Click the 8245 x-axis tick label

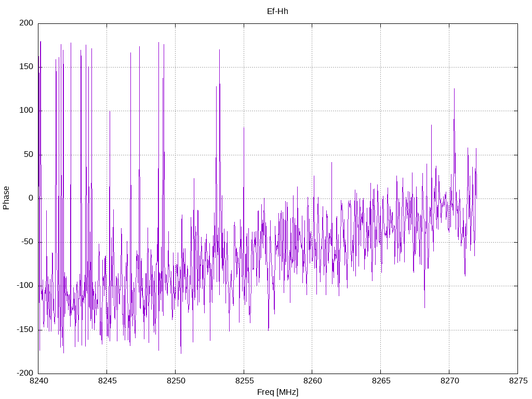(107, 381)
